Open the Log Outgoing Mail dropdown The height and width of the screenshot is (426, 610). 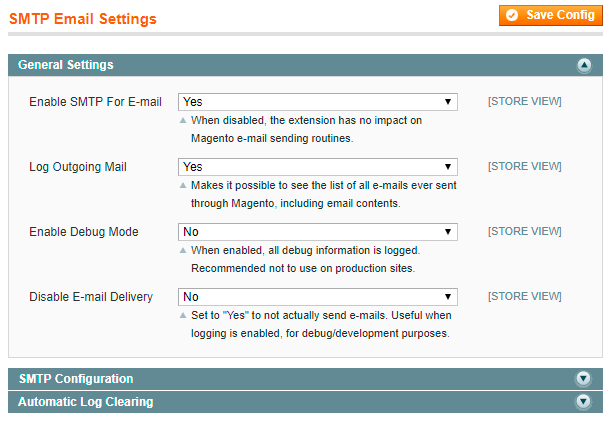[317, 167]
